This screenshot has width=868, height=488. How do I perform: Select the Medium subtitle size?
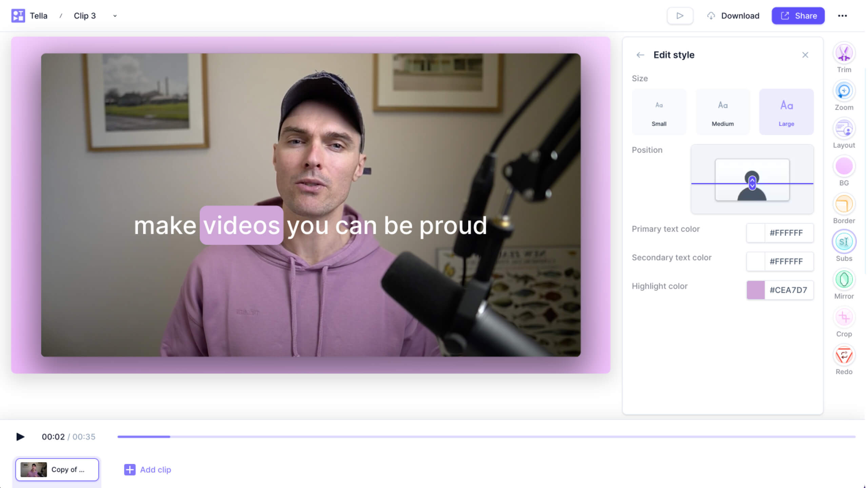click(722, 112)
